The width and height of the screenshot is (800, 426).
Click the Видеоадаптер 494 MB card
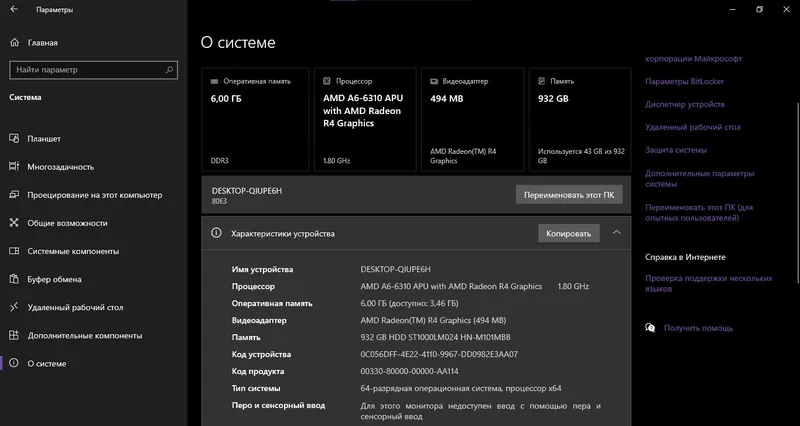472,119
